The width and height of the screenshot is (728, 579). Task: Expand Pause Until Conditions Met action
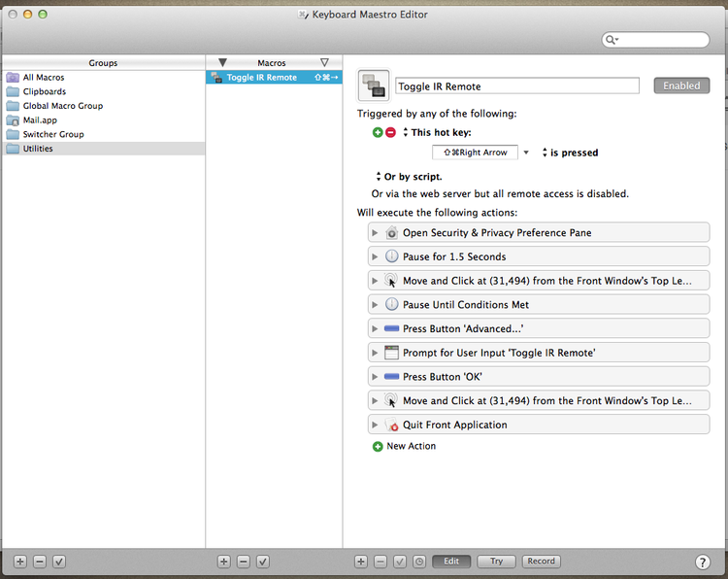click(375, 304)
